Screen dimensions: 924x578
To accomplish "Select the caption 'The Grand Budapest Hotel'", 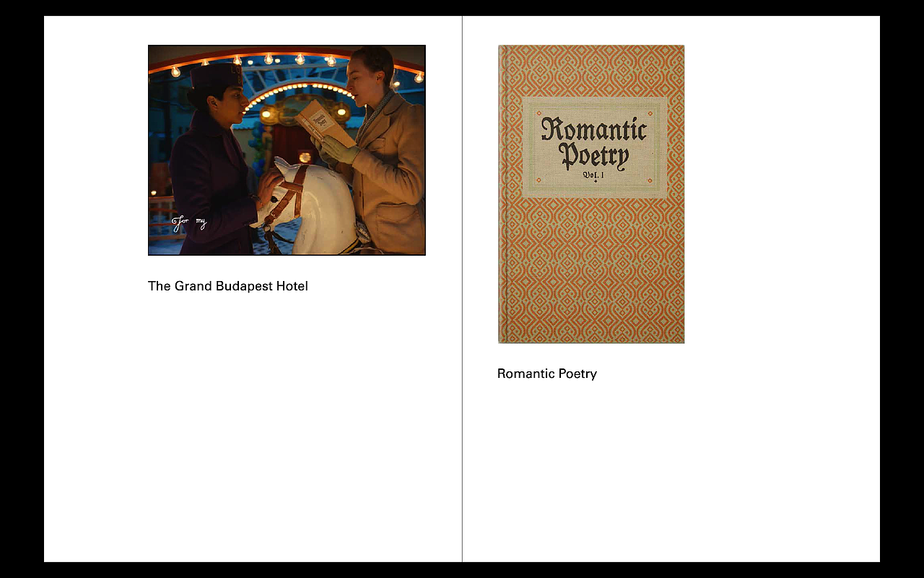I will coord(228,286).
